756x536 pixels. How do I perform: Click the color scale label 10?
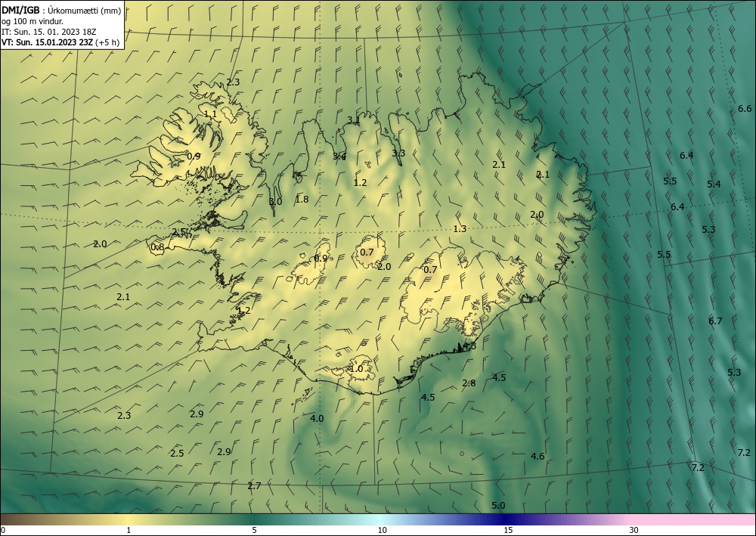tap(382, 531)
